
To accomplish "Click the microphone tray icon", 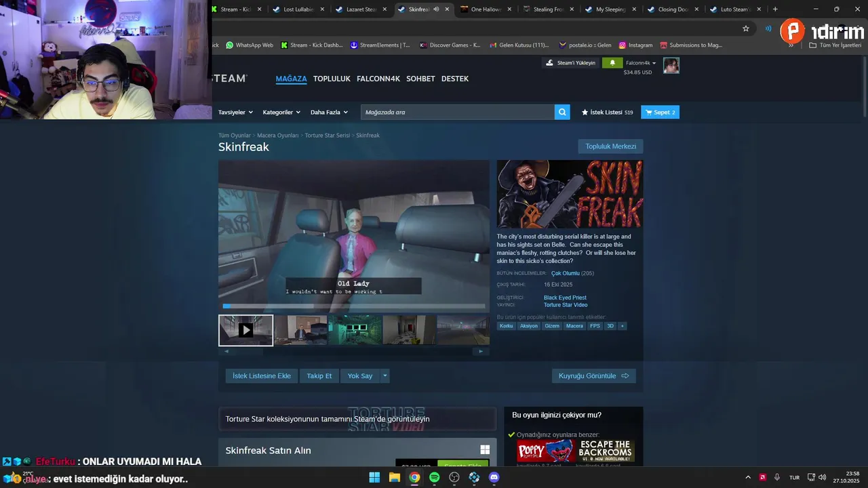I will pyautogui.click(x=777, y=477).
